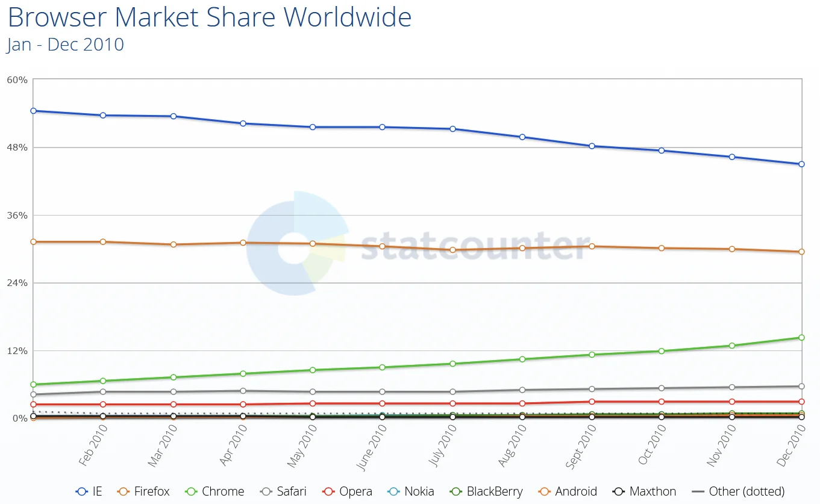Click the Jan - Dec 2010 subtitle
Viewport: 820px width, 504px height.
pyautogui.click(x=66, y=45)
